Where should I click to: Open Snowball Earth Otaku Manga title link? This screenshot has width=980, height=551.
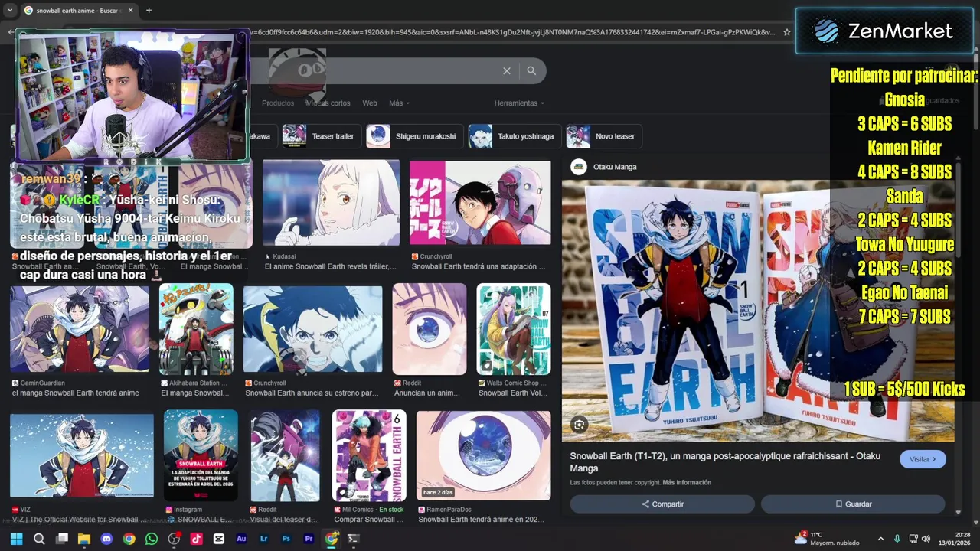[x=725, y=461]
